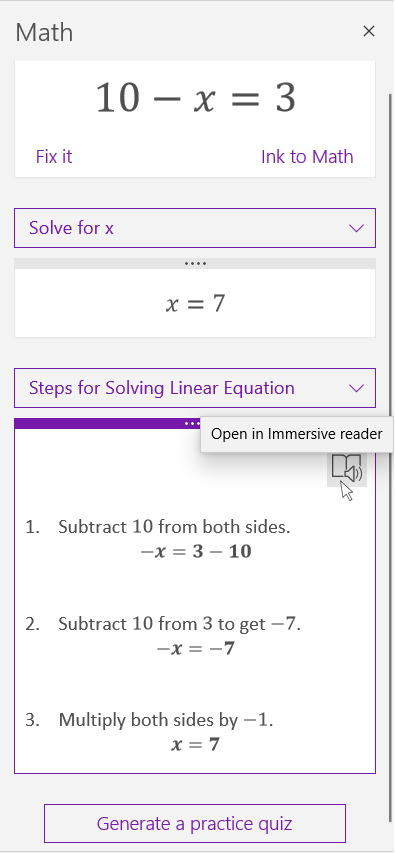The image size is (395, 853).
Task: Open steps in Immersive Reader icon
Action: click(347, 468)
